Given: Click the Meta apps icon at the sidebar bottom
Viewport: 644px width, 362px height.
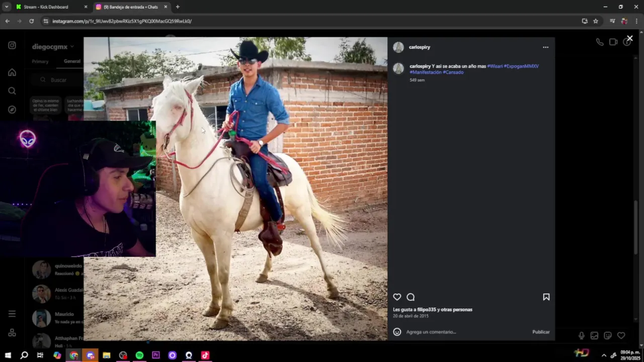Looking at the screenshot, I should pyautogui.click(x=12, y=333).
